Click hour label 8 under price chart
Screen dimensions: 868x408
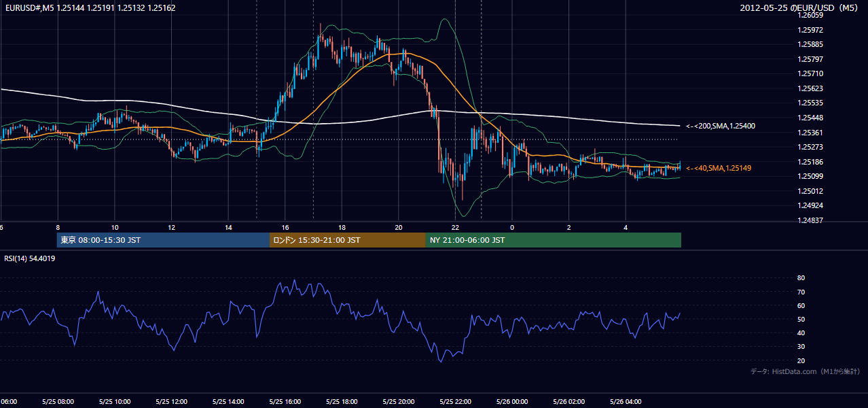click(x=58, y=227)
